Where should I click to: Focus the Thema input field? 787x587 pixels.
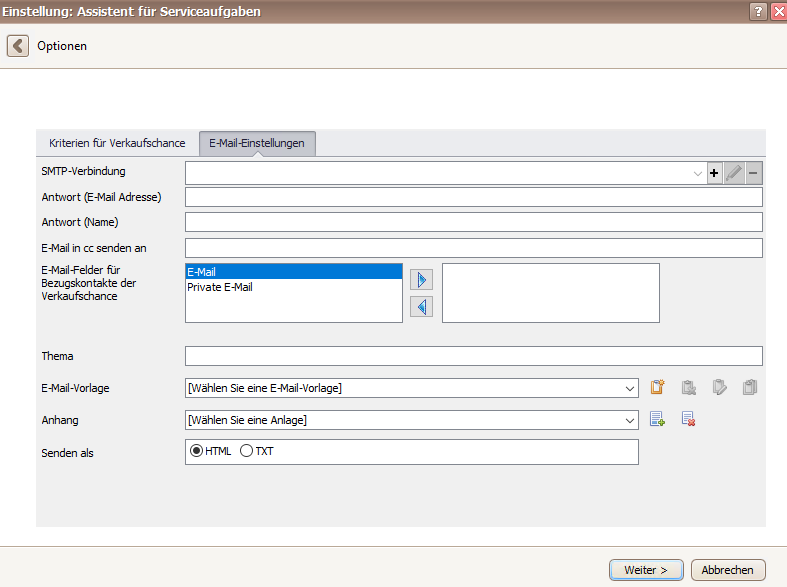[x=473, y=356]
